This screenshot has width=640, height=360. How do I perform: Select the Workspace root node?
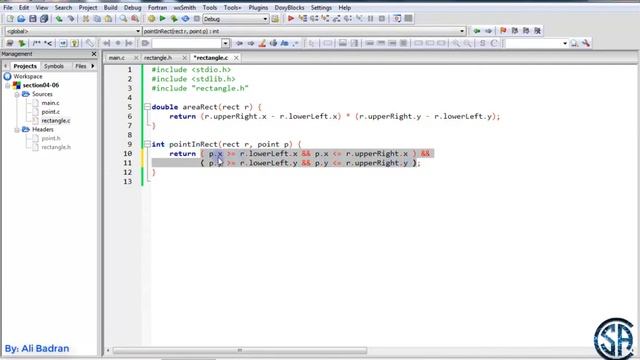tap(27, 77)
